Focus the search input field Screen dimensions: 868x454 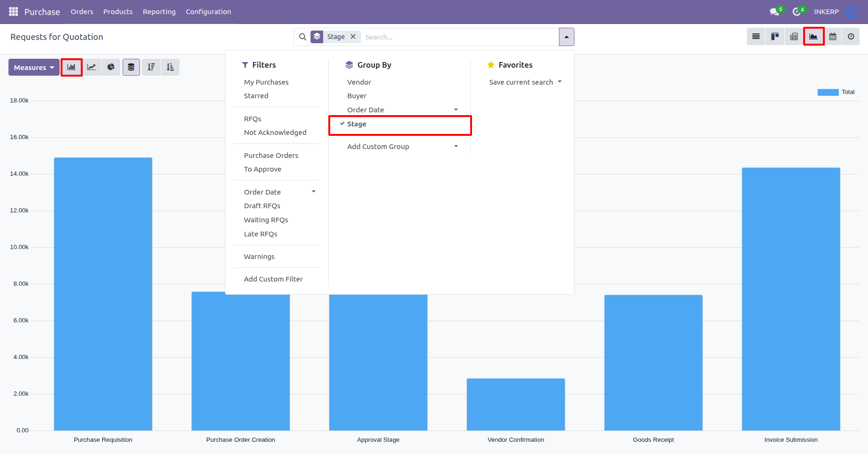(460, 37)
